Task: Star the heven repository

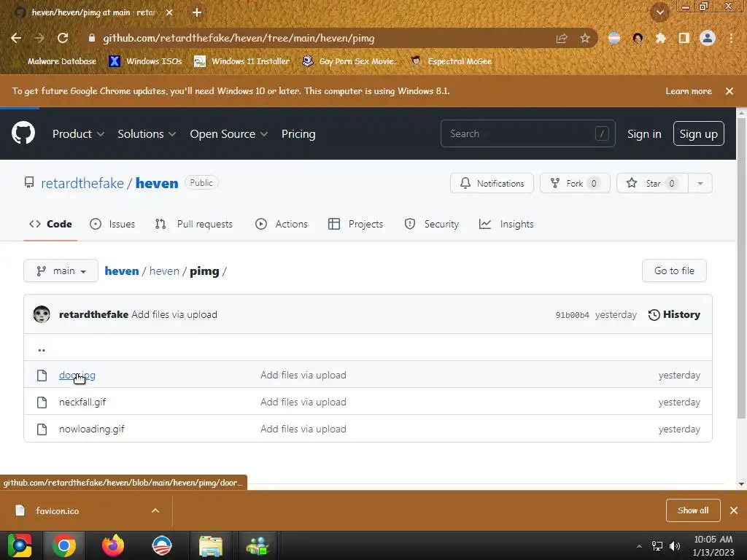Action: 652,183
